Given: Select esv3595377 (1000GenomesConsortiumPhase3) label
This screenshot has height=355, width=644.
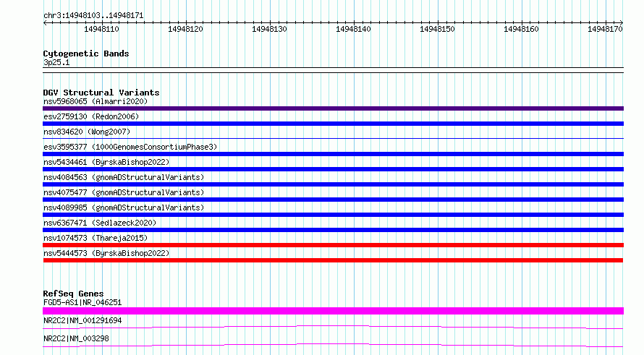Looking at the screenshot, I should coord(130,147).
